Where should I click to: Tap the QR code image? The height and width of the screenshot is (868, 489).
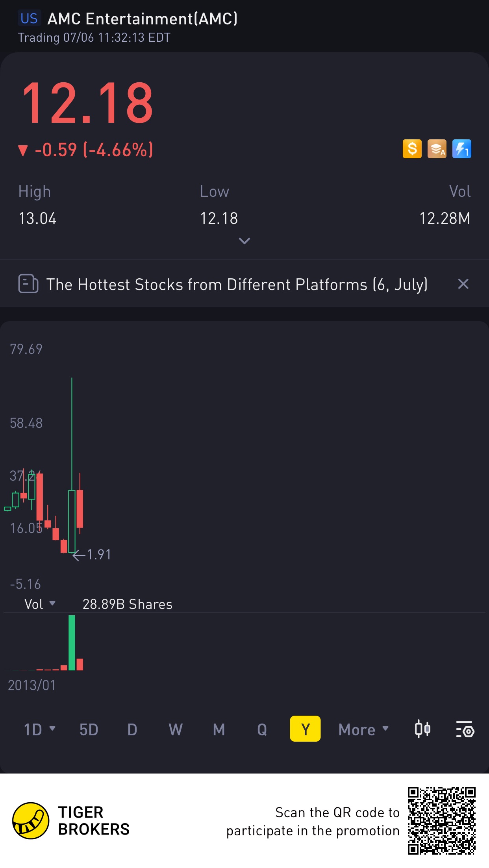(441, 821)
